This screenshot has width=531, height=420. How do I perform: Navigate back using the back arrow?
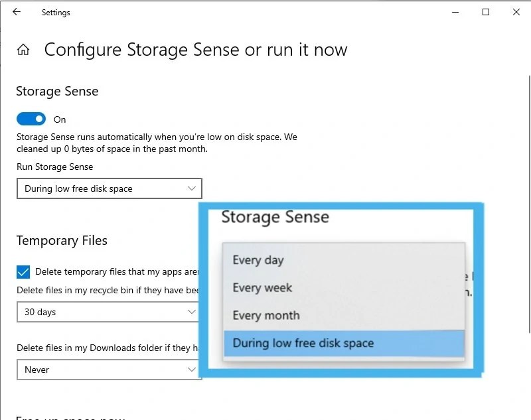[x=16, y=11]
